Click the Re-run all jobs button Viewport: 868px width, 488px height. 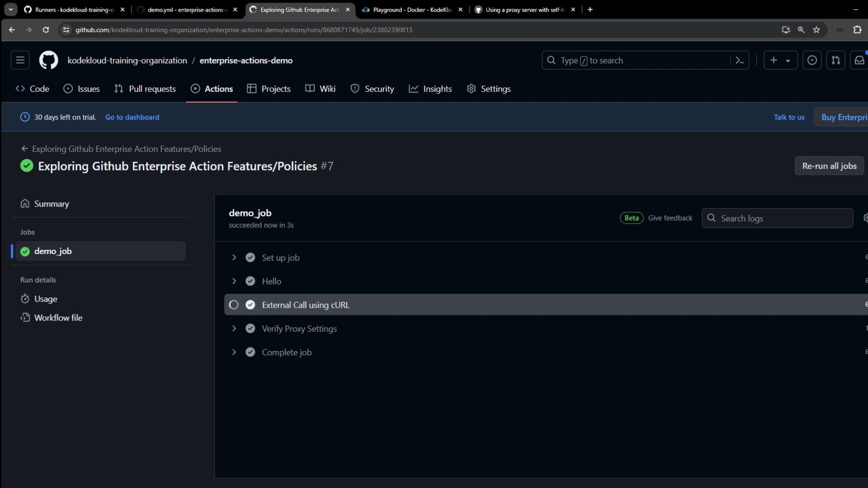(x=829, y=166)
